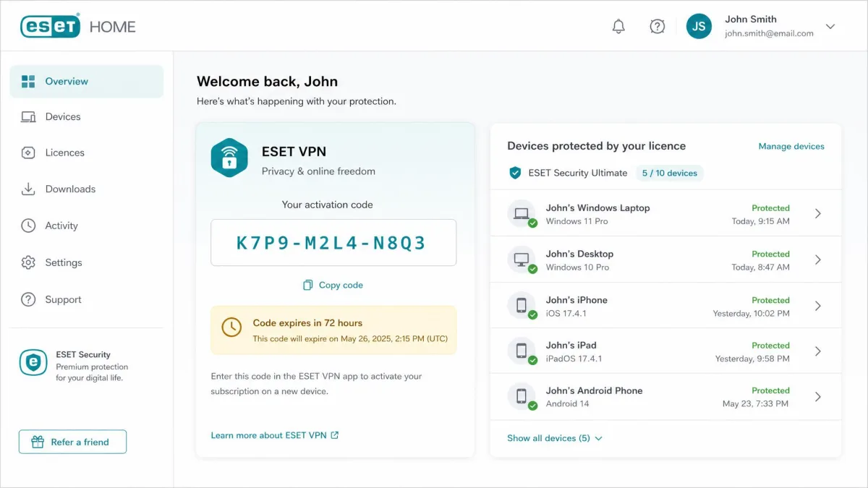Click the ESET Security shield icon in sidebar

tap(33, 363)
